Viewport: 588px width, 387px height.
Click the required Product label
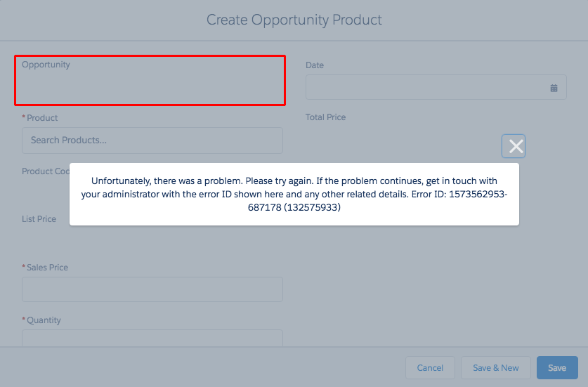pyautogui.click(x=42, y=118)
